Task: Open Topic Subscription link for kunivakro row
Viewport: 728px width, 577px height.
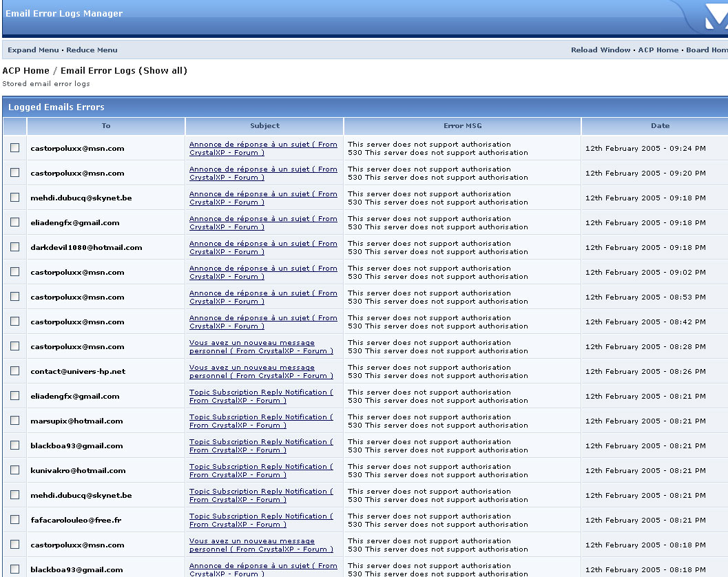Action: 261,471
